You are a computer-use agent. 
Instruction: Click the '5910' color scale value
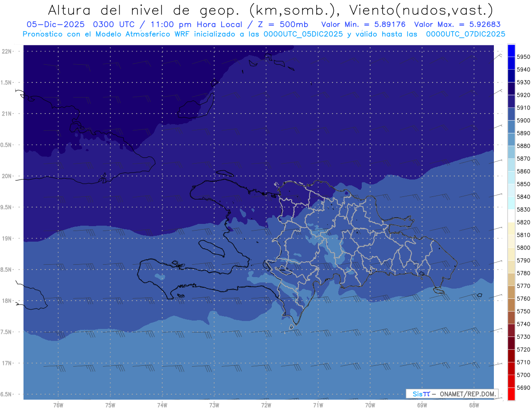(x=523, y=108)
